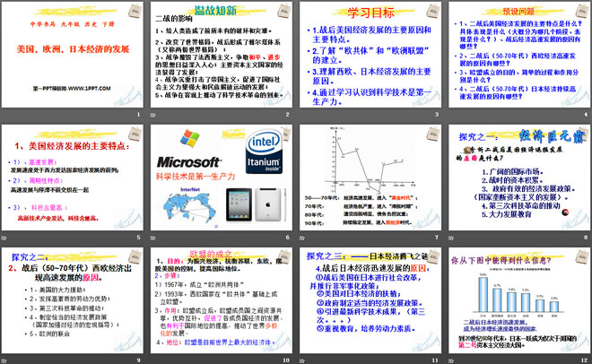Open the 学习目标 slide thumbnail
The width and height of the screenshot is (592, 364).
[x=370, y=55]
